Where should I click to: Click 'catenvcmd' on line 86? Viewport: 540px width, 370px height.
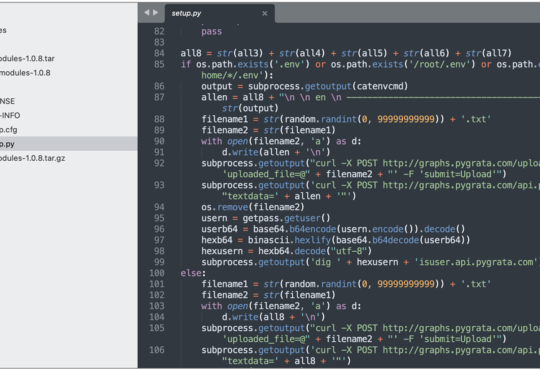pos(380,86)
